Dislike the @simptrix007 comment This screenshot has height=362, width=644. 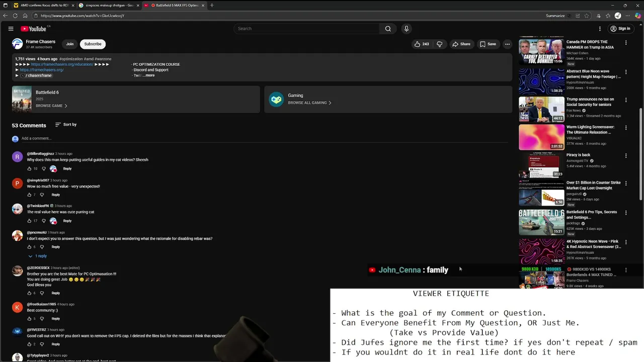[x=42, y=195]
